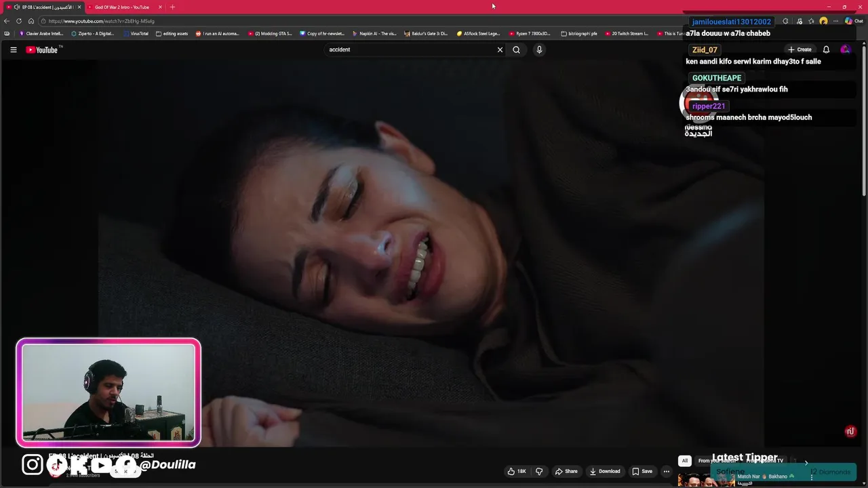Open more actions ellipsis under video

click(x=667, y=471)
